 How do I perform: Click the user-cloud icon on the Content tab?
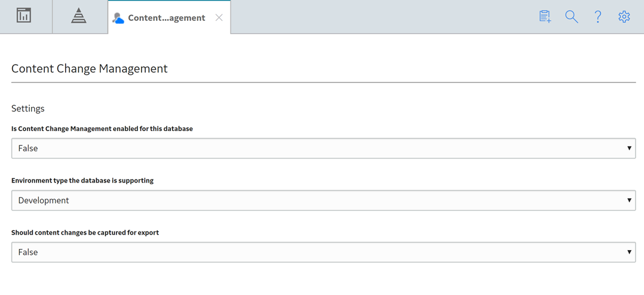click(x=118, y=18)
